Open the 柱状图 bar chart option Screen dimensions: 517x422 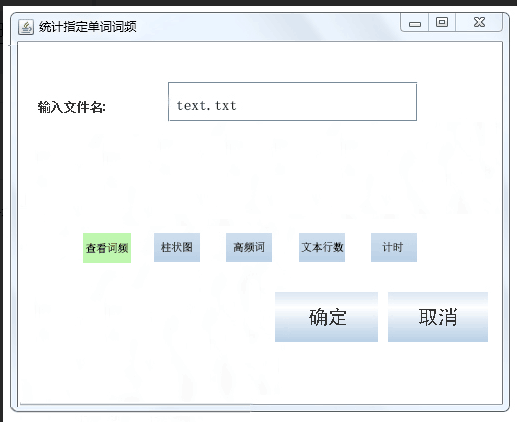click(x=177, y=247)
